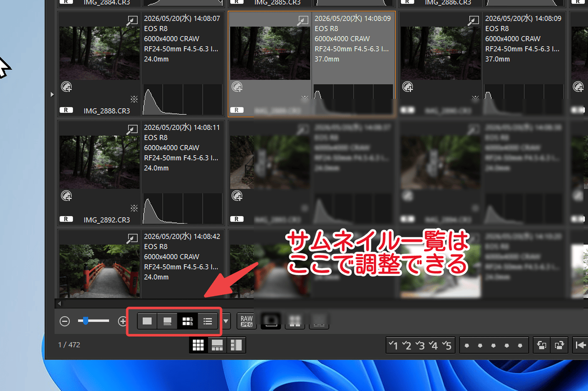Viewport: 588px width, 391px height.
Task: Jump to first image arrow button
Action: (580, 345)
